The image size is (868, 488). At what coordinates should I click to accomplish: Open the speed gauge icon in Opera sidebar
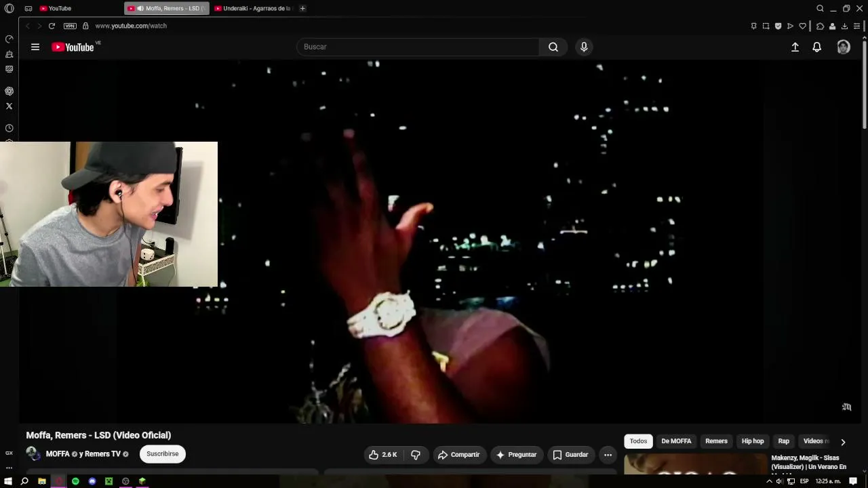(9, 39)
